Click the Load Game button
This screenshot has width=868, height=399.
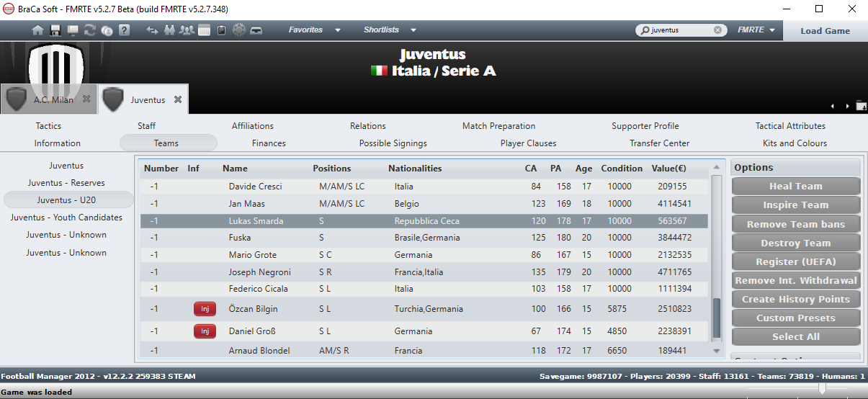pos(825,31)
